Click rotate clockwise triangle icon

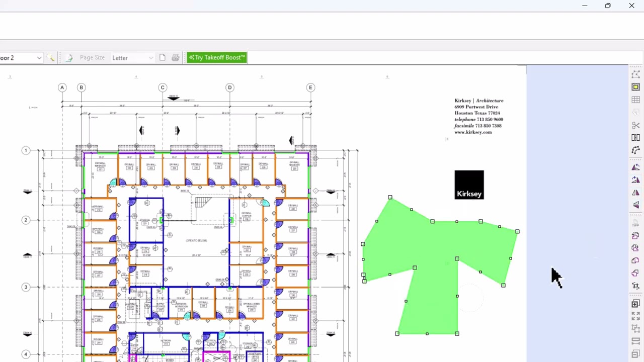tap(636, 180)
